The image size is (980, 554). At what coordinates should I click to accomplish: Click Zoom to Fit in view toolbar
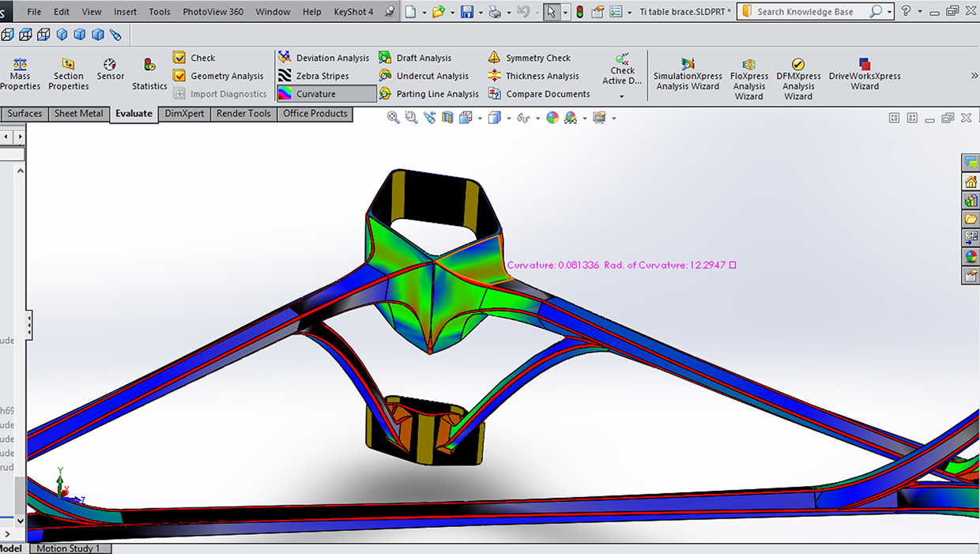pyautogui.click(x=393, y=118)
